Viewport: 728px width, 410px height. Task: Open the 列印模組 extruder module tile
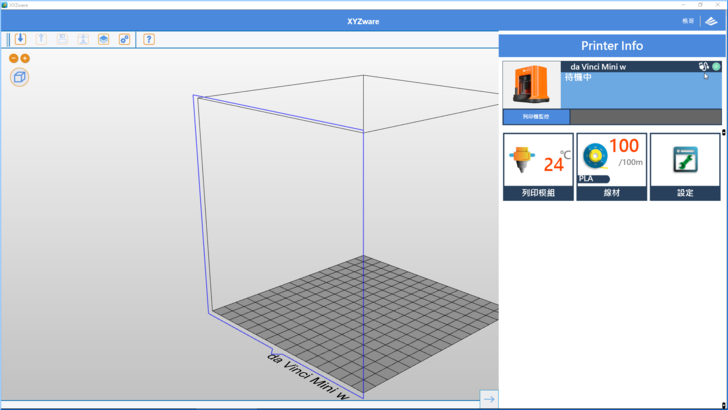(x=538, y=167)
